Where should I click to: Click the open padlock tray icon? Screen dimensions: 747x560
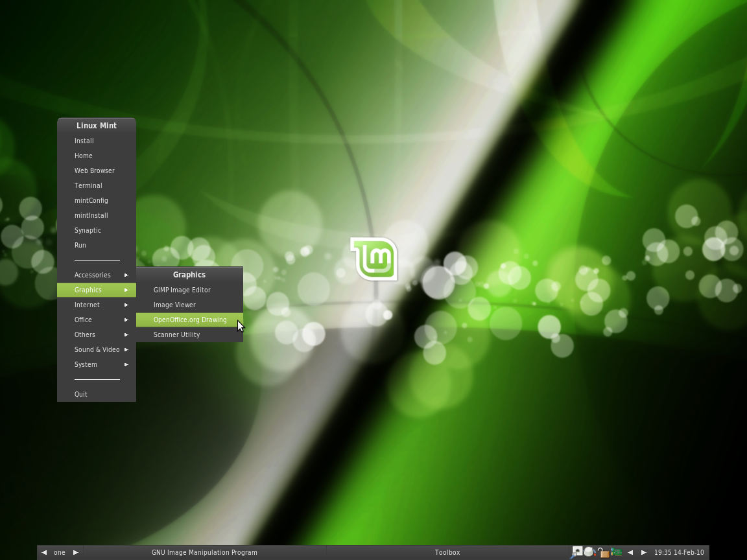click(603, 552)
